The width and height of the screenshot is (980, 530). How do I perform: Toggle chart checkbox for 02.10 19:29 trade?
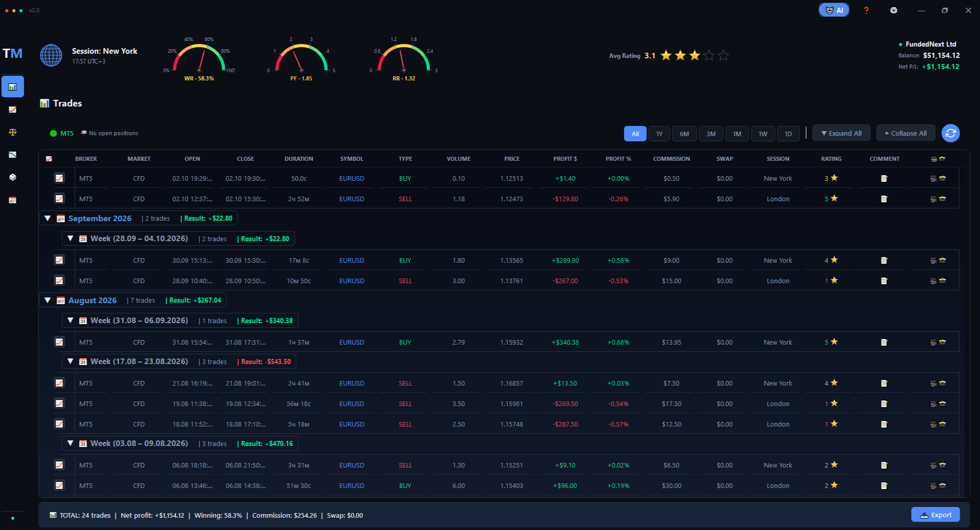click(59, 178)
